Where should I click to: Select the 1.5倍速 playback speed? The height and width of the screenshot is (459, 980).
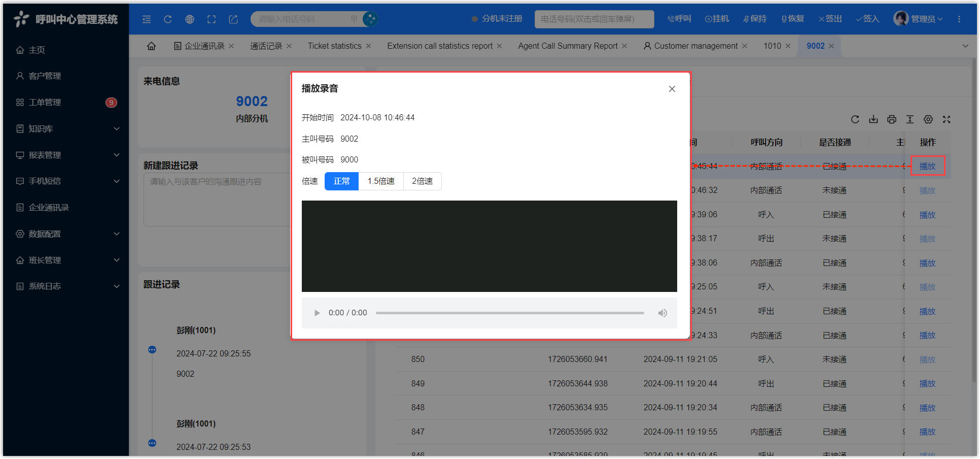(381, 181)
